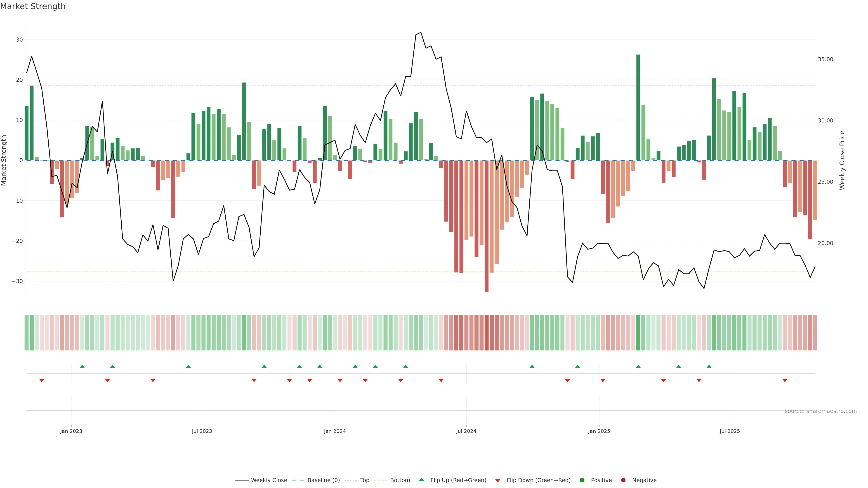
Task: Click the rightmost red flip-down triangle marker
Action: (x=785, y=380)
